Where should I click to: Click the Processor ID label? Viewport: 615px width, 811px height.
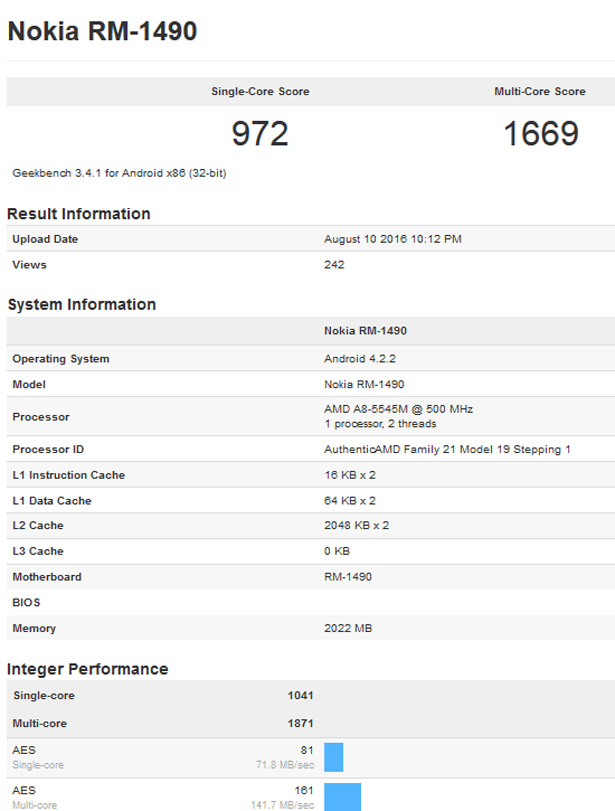pos(48,449)
